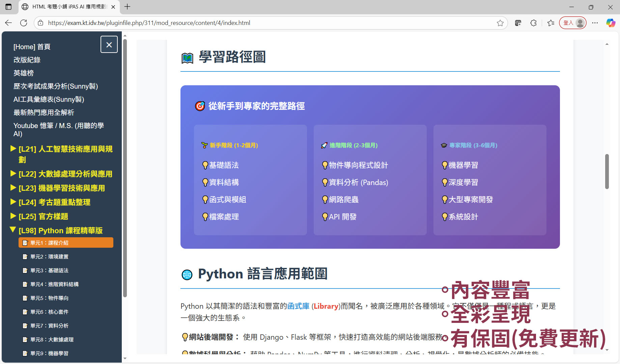Select 單元7：資料分析 in sidebar
The width and height of the screenshot is (620, 364).
point(49,326)
